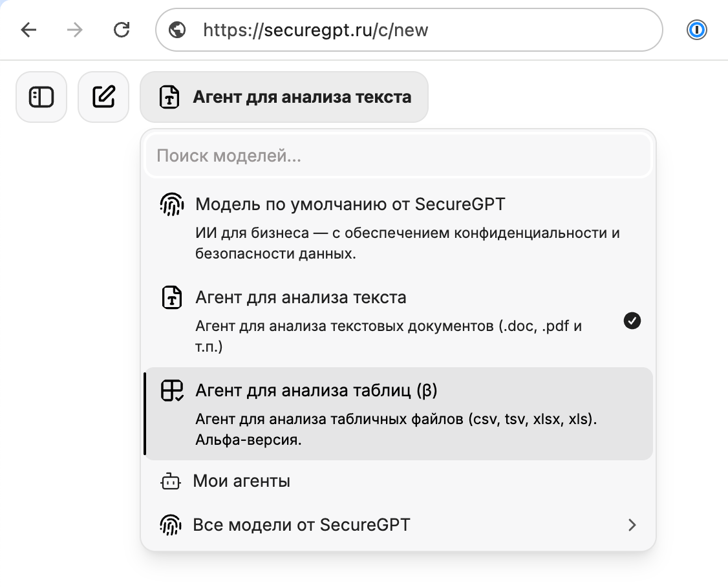Click the globe icon in the address bar
The image size is (728, 587).
tap(177, 29)
